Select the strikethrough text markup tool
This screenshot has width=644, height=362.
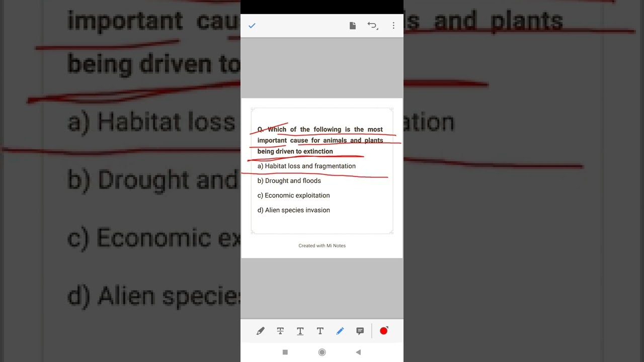click(x=280, y=331)
